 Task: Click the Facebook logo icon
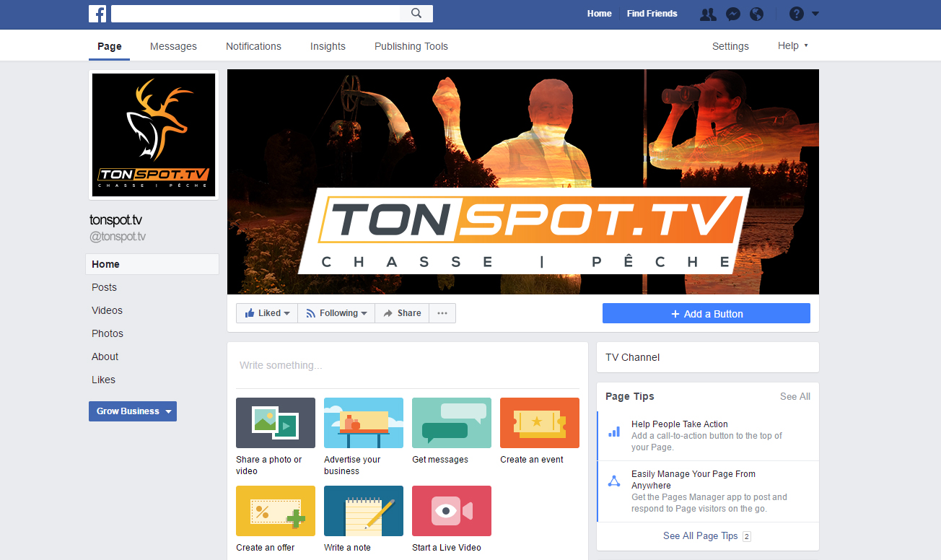[x=97, y=14]
